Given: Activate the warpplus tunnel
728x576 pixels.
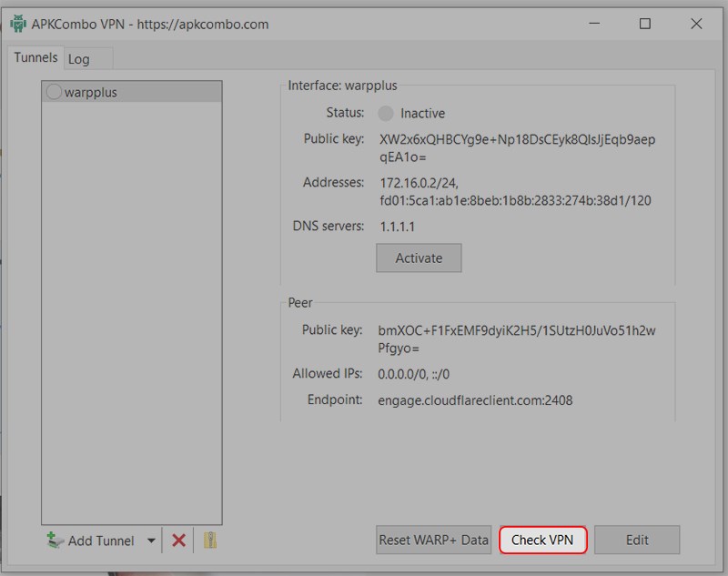Looking at the screenshot, I should click(x=419, y=258).
